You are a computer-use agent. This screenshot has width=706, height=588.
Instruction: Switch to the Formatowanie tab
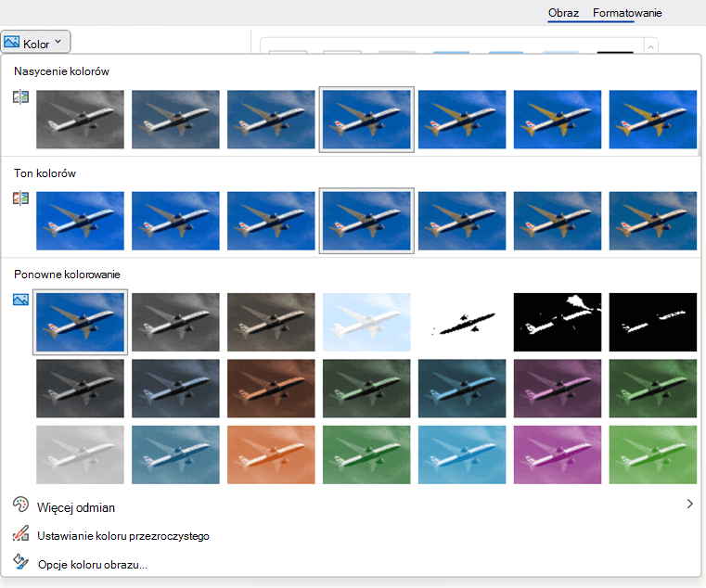tap(627, 13)
